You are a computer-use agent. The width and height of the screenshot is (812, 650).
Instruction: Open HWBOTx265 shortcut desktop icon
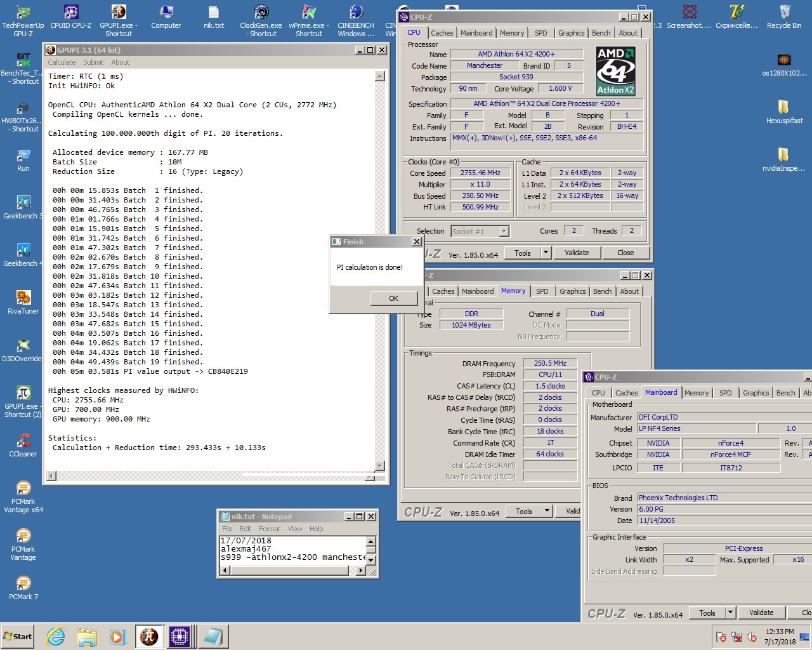click(23, 116)
